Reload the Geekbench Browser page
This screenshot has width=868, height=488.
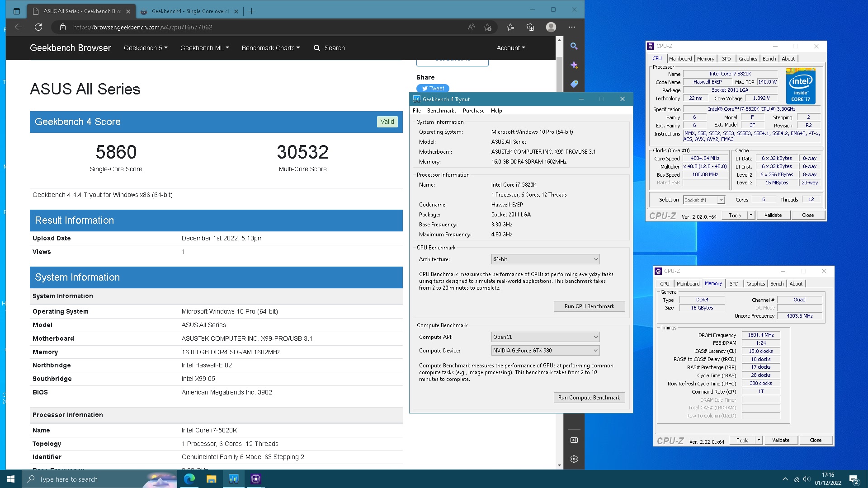click(x=38, y=27)
